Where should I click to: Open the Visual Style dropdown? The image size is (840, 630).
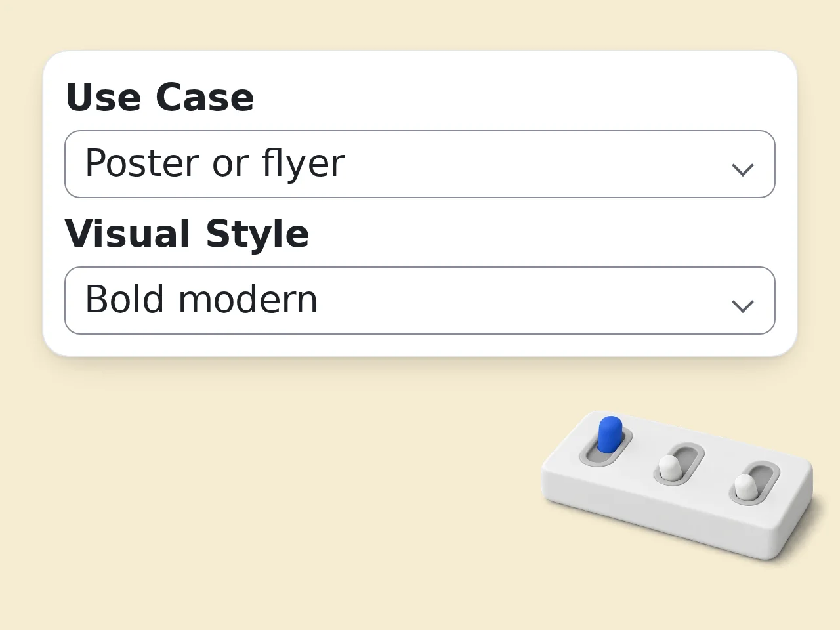[420, 301]
